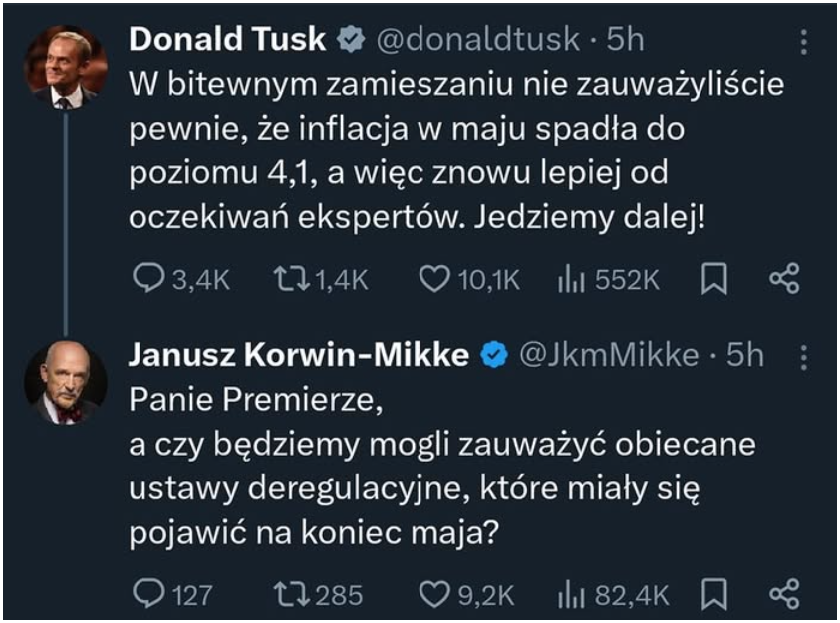Open Donald Tusk's profile picture
840x623 pixels.
pos(66,67)
